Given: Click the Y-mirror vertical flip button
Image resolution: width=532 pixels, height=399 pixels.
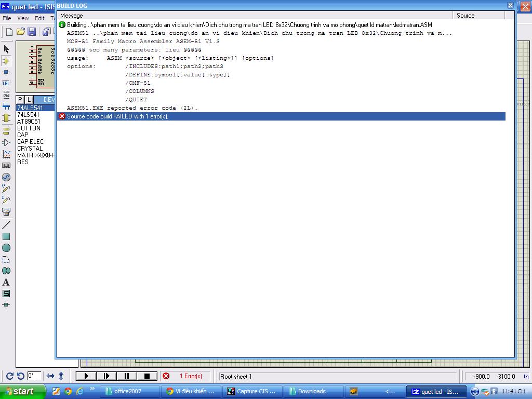Looking at the screenshot, I should pos(61,376).
